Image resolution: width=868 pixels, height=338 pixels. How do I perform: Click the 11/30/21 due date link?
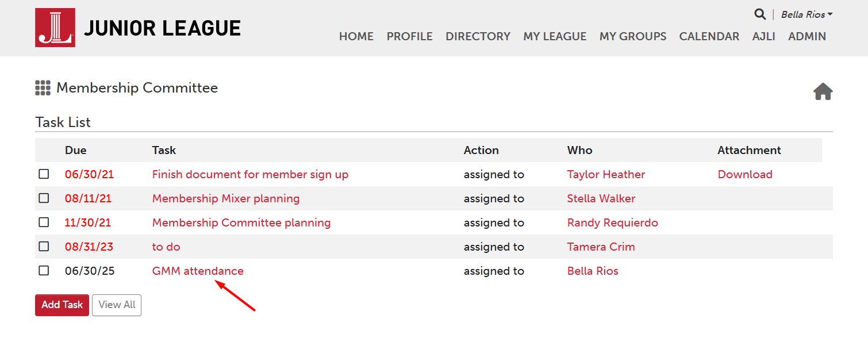[x=88, y=222]
